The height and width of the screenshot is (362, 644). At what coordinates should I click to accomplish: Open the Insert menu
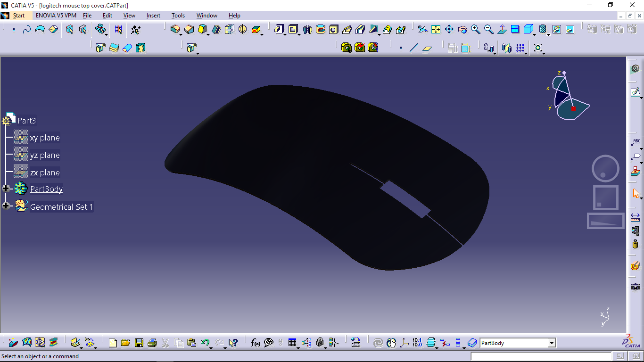pyautogui.click(x=153, y=16)
